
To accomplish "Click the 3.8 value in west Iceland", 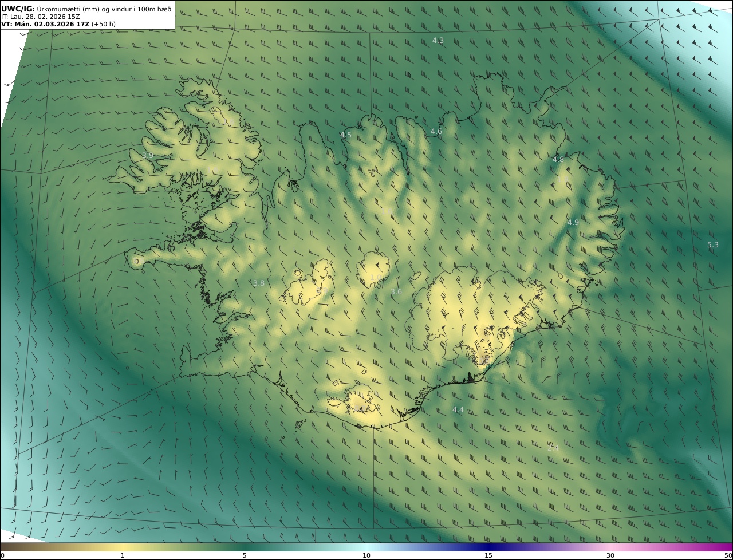I will [x=259, y=283].
